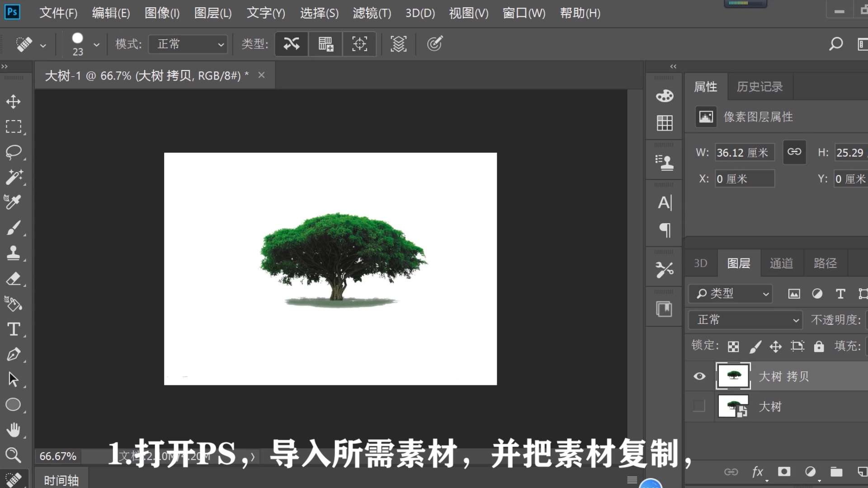This screenshot has width=868, height=488.
Task: Open the tool presets crossed-tools panel icon
Action: [x=664, y=270]
